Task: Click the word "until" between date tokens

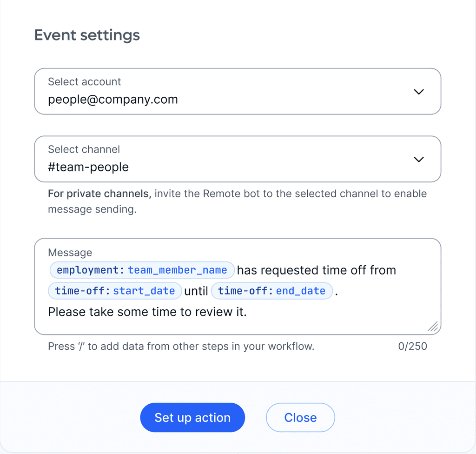Action: (196, 291)
